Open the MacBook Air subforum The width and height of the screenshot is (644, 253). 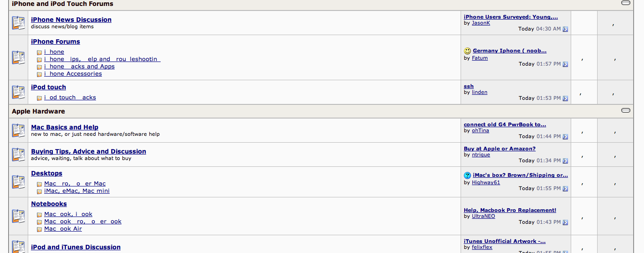(63, 229)
